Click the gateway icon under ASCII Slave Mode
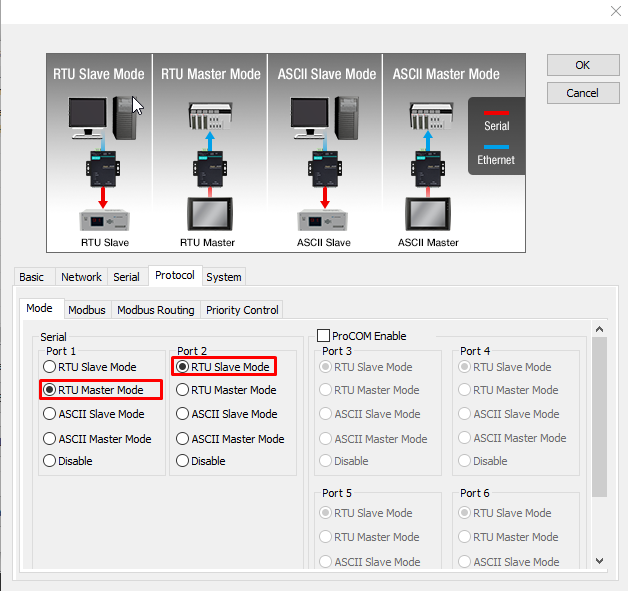The image size is (628, 591). click(x=325, y=169)
